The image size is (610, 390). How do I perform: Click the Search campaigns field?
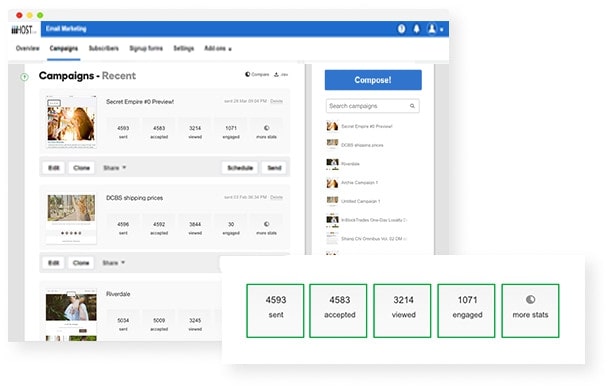373,106
